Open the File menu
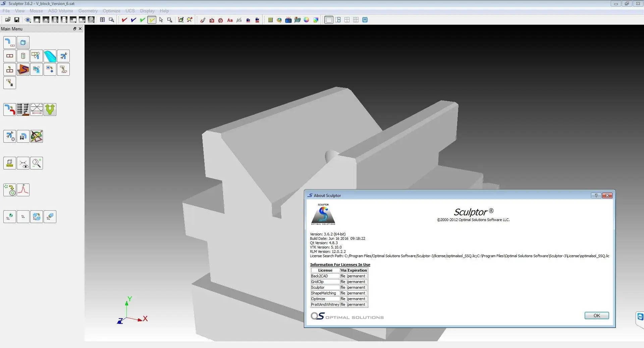This screenshot has height=348, width=644. [x=6, y=11]
